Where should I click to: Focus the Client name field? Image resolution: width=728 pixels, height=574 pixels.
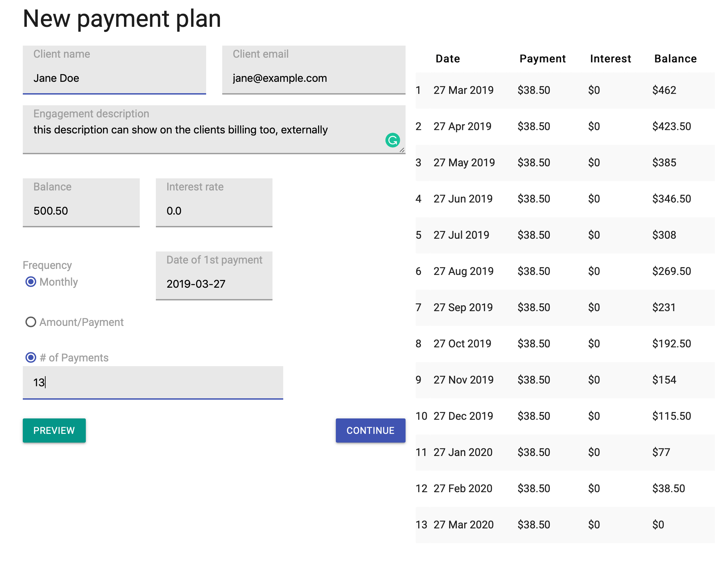pos(114,78)
